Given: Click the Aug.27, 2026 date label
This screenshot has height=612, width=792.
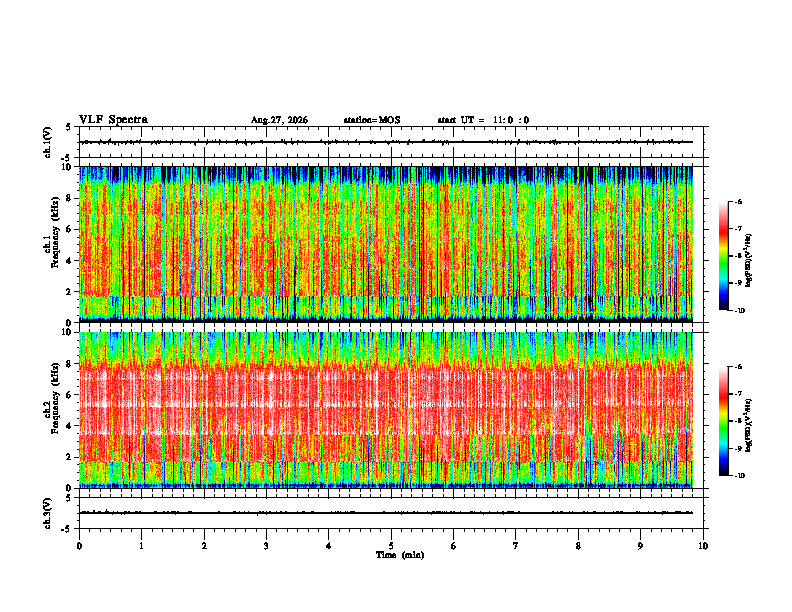Looking at the screenshot, I should (279, 120).
